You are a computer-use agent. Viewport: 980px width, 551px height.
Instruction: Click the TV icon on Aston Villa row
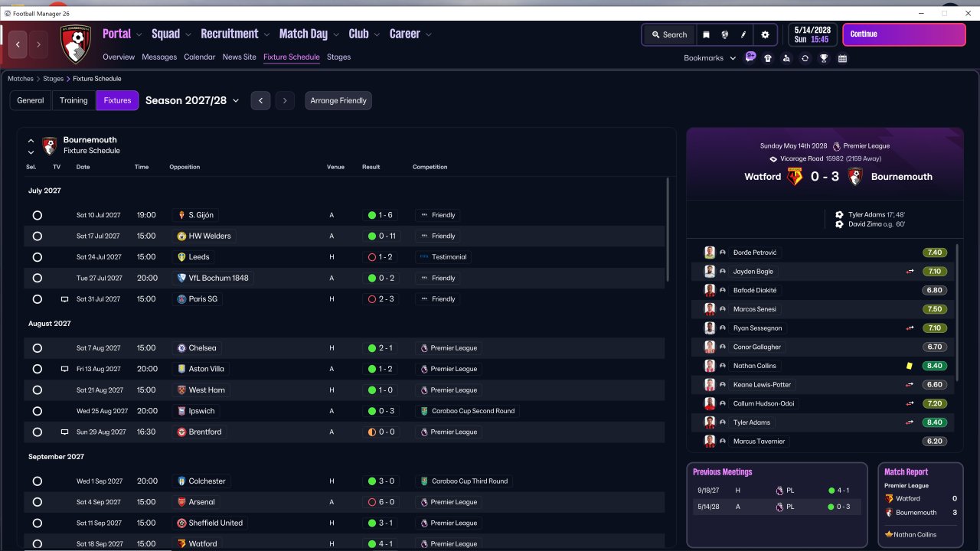click(x=64, y=369)
